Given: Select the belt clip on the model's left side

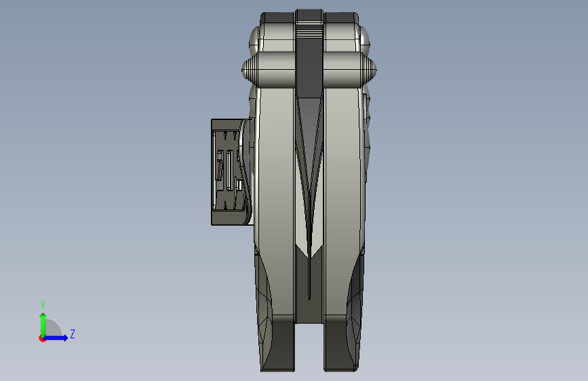Looking at the screenshot, I should point(231,172).
